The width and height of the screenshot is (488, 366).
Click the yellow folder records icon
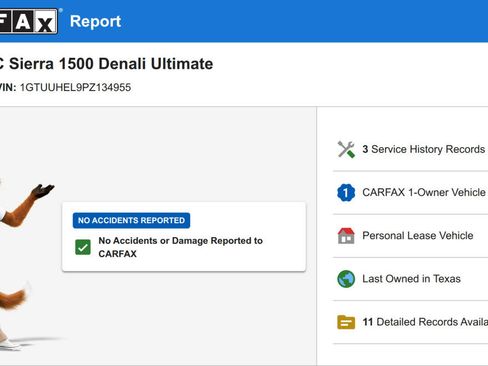[346, 322]
